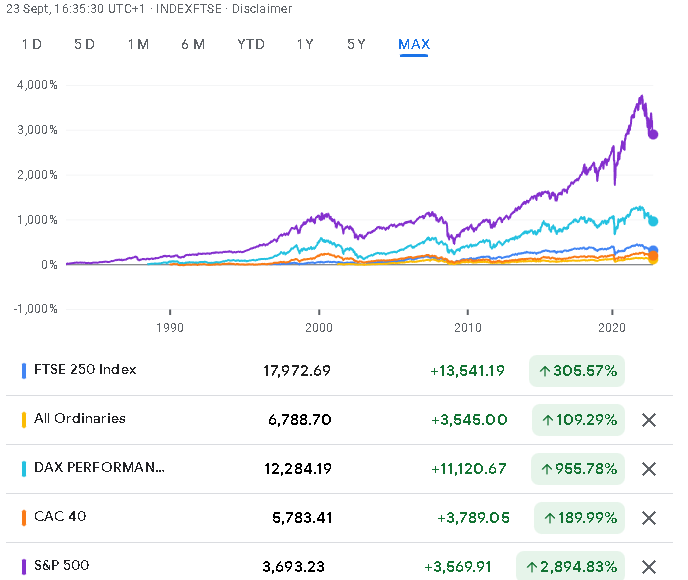Show year-to-date YTD range

[251, 44]
